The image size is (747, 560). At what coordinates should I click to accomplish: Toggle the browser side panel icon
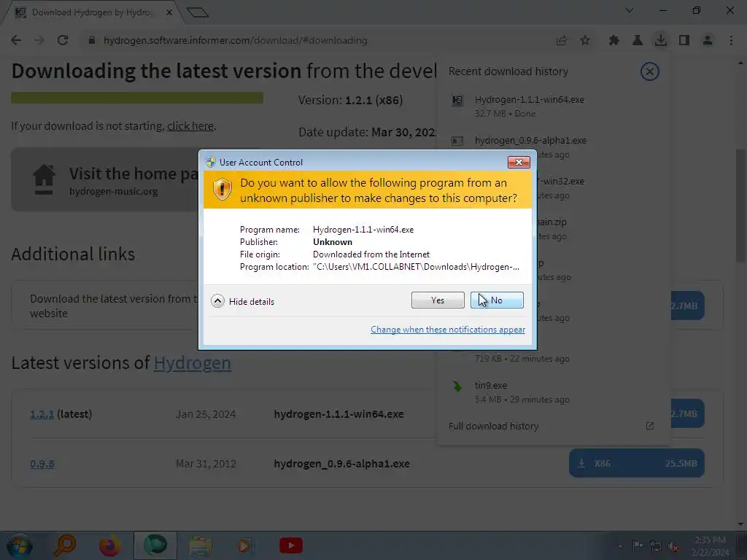pyautogui.click(x=684, y=41)
